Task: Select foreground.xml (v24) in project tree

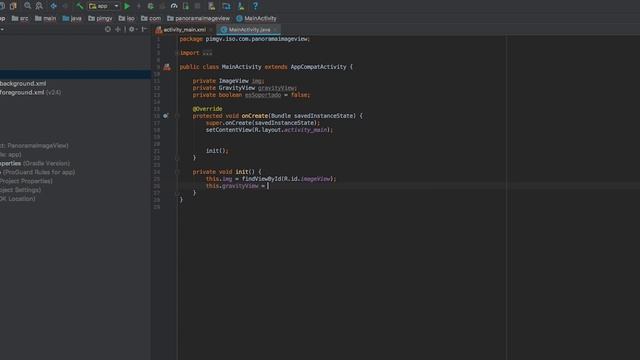Action: (31, 92)
